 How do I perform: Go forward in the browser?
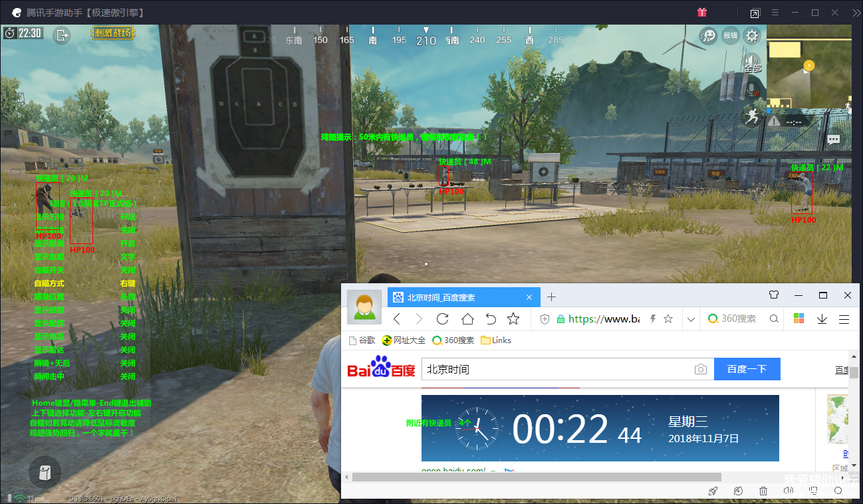419,319
